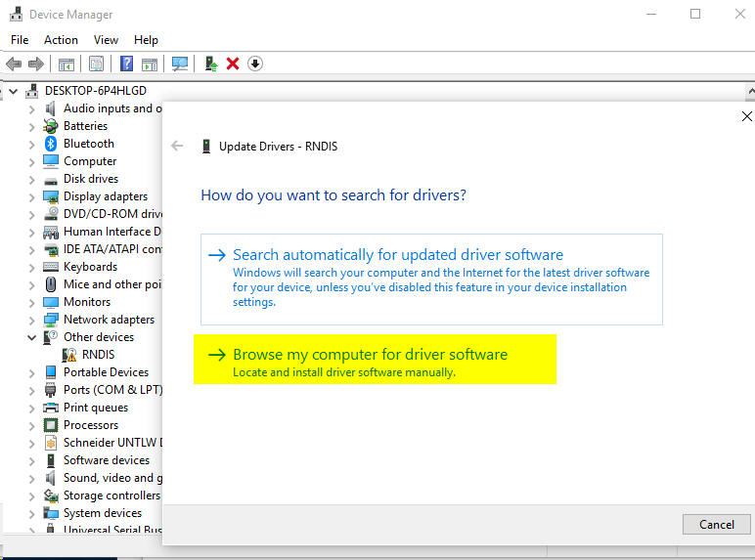Expand the Disk drives category
Screen dimensions: 755x560
click(x=31, y=180)
